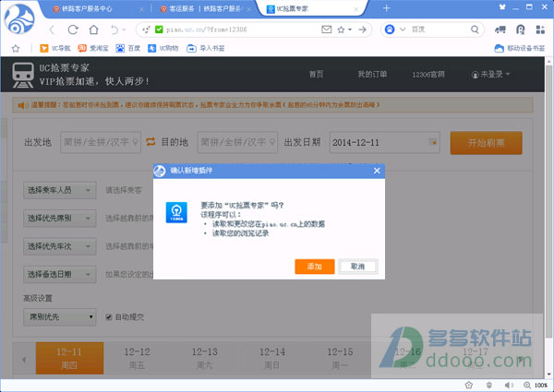This screenshot has width=554, height=392.
Task: Click the green secure site badge in address bar
Action: click(x=159, y=30)
